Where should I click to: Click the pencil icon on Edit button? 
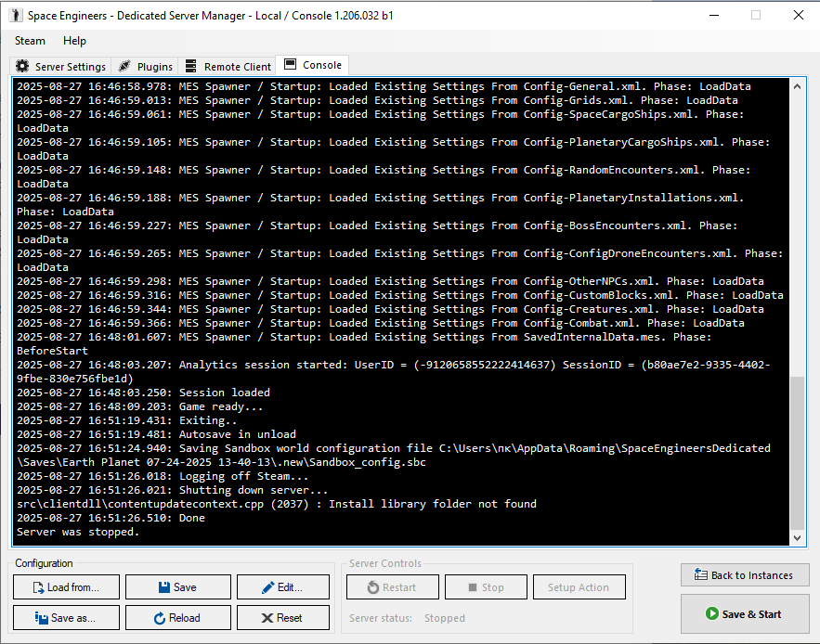click(267, 587)
